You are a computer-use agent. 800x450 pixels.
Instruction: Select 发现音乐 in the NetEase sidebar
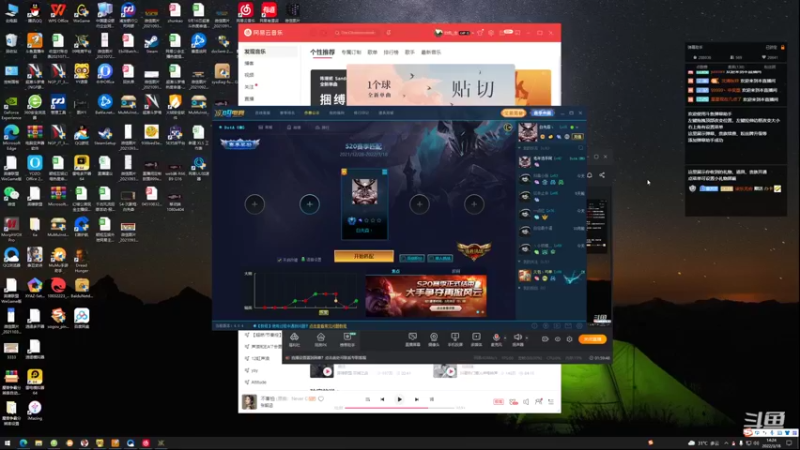click(x=268, y=52)
